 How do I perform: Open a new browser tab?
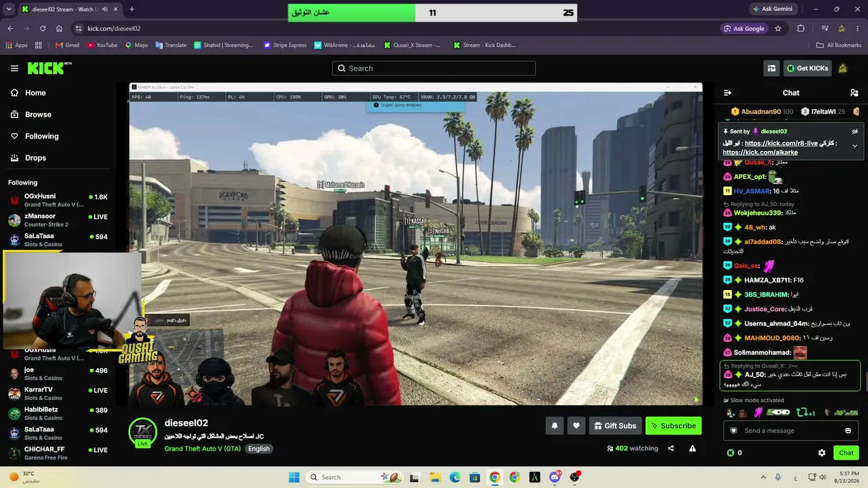pos(132,9)
